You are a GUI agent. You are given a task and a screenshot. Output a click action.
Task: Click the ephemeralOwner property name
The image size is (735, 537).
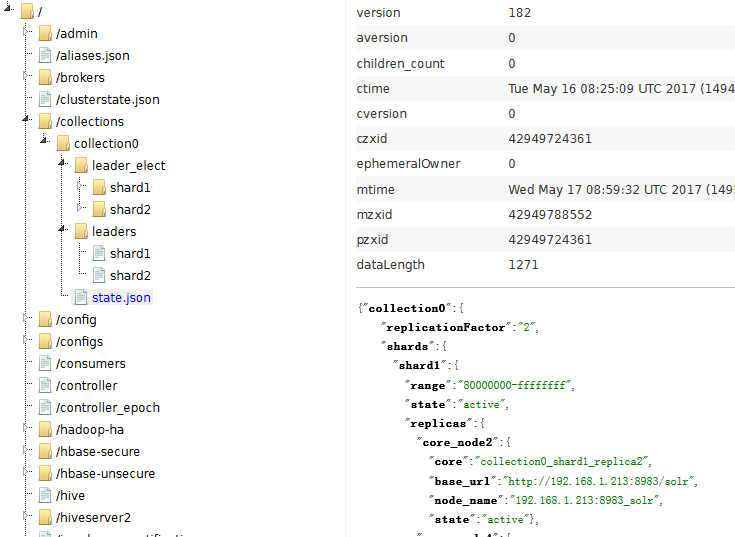[408, 164]
